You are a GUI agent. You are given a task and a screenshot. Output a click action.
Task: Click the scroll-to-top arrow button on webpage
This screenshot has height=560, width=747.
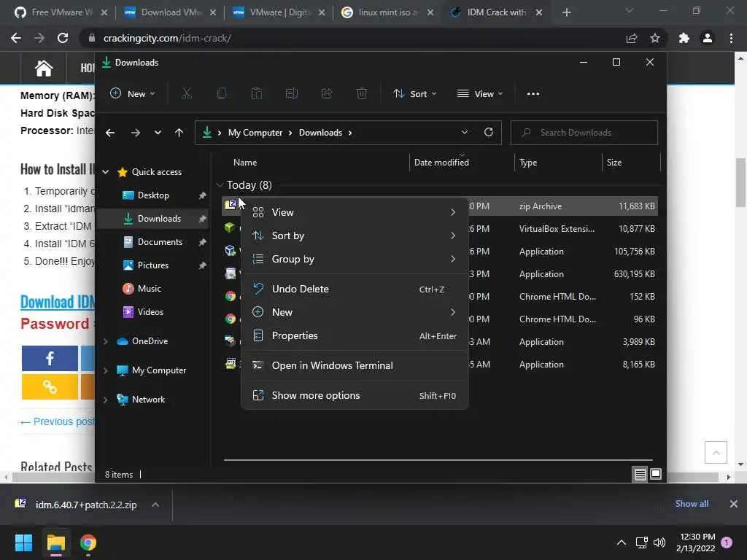pyautogui.click(x=716, y=452)
